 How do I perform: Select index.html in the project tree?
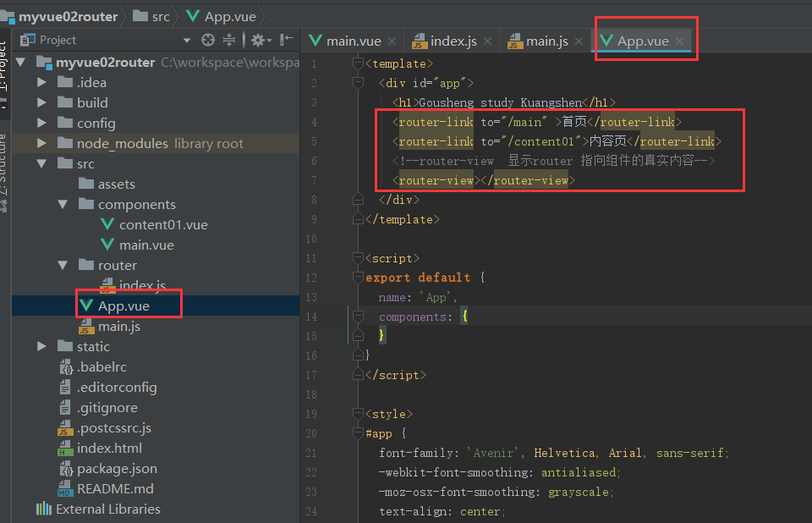click(x=109, y=448)
